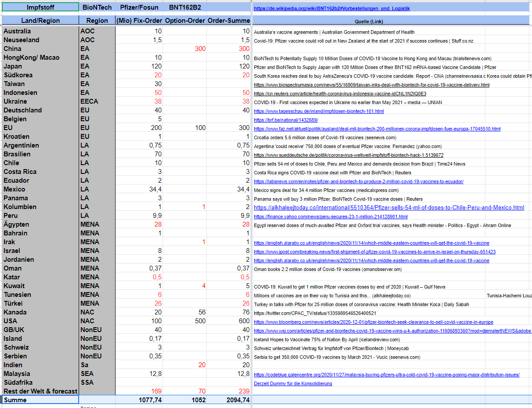Select the 'HongKong/ Macao' cell
The width and height of the screenshot is (532, 408).
click(x=40, y=58)
